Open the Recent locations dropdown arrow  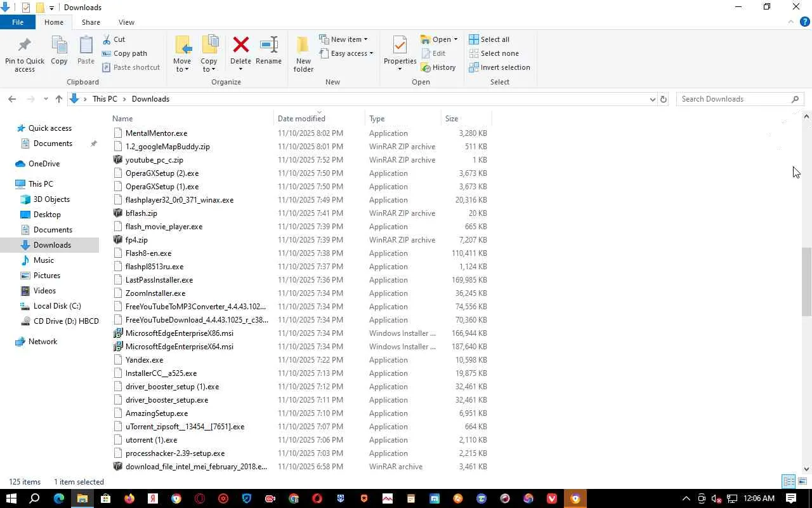click(46, 99)
